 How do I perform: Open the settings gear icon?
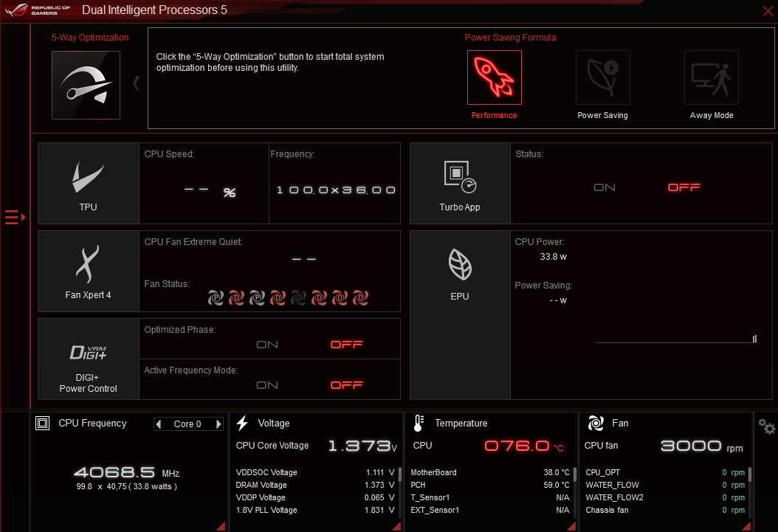767,426
